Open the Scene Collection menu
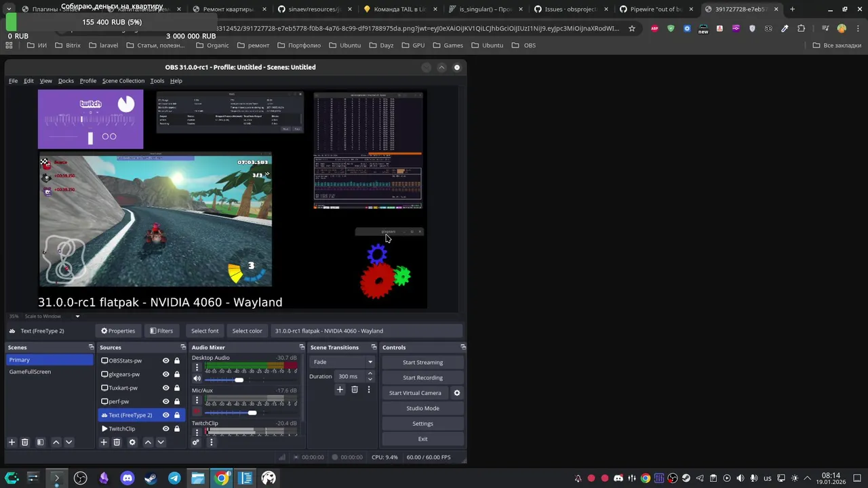This screenshot has height=488, width=868. tap(123, 81)
